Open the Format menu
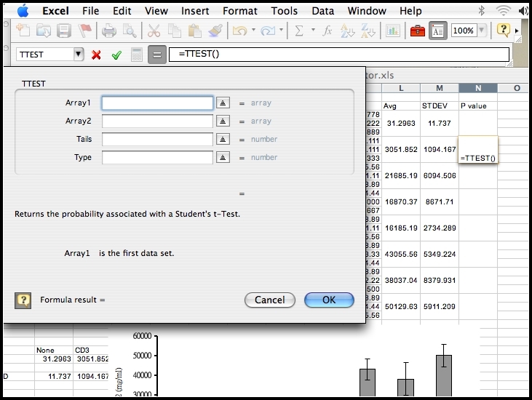Screen dimensions: 532x400 [240, 11]
